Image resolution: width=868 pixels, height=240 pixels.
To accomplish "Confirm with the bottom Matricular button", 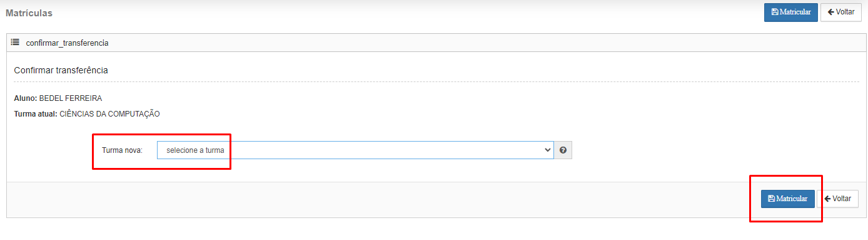I will tap(788, 199).
